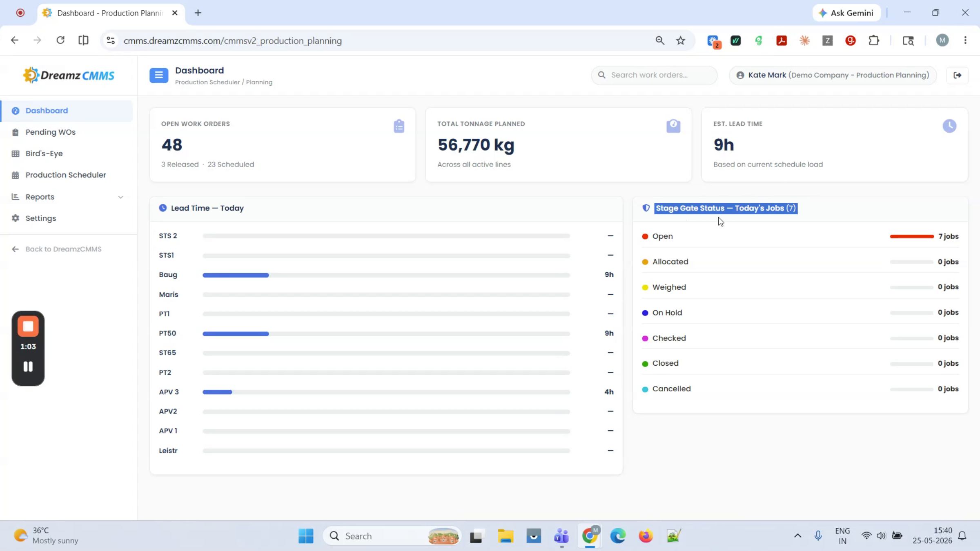This screenshot has height=551, width=980.
Task: Click Back to DreamzCMMS link
Action: (x=57, y=249)
